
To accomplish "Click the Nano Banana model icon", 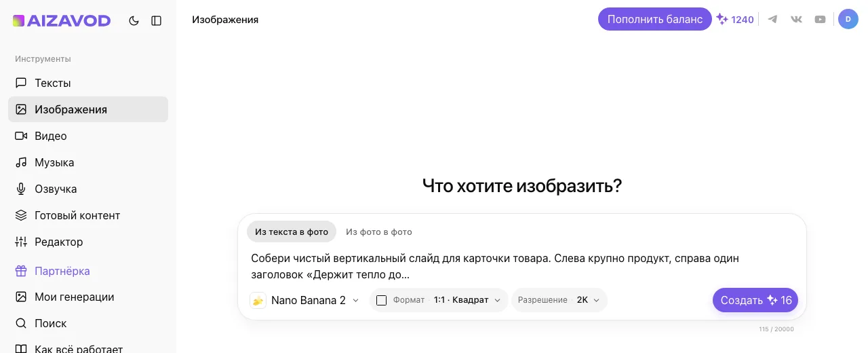I will click(x=258, y=300).
